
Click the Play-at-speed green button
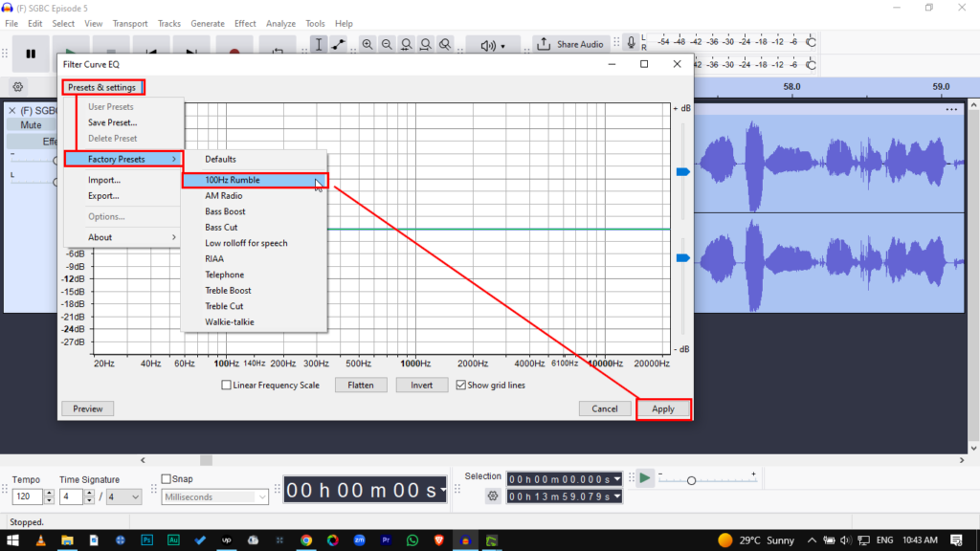(645, 477)
